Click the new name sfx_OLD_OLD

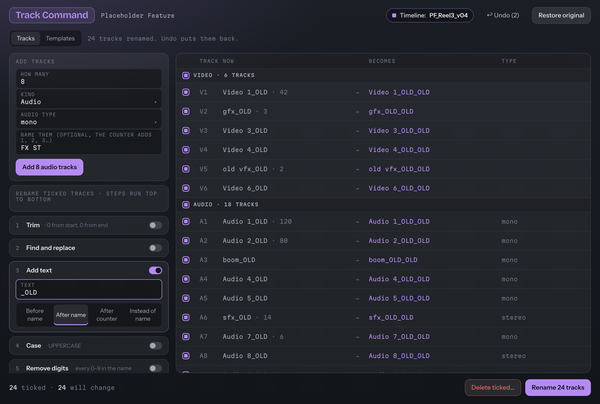(x=391, y=317)
